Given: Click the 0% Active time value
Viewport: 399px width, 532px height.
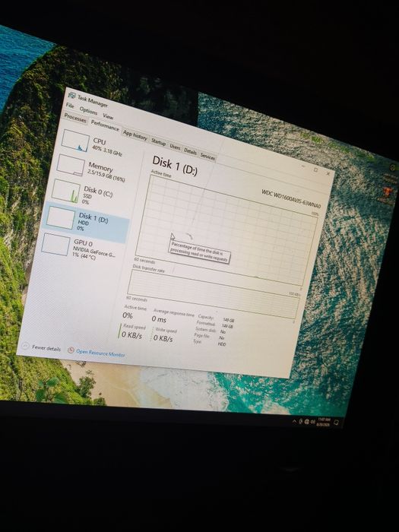Looking at the screenshot, I should click(x=127, y=315).
